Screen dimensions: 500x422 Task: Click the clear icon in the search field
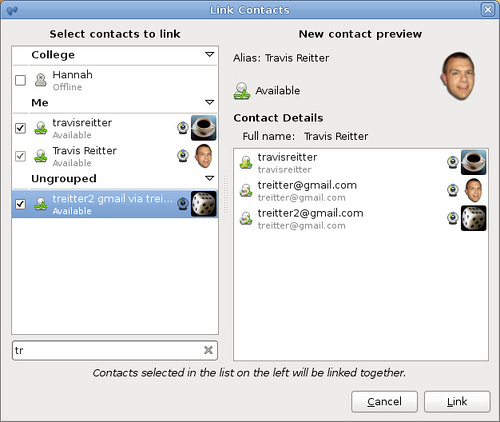pos(208,350)
